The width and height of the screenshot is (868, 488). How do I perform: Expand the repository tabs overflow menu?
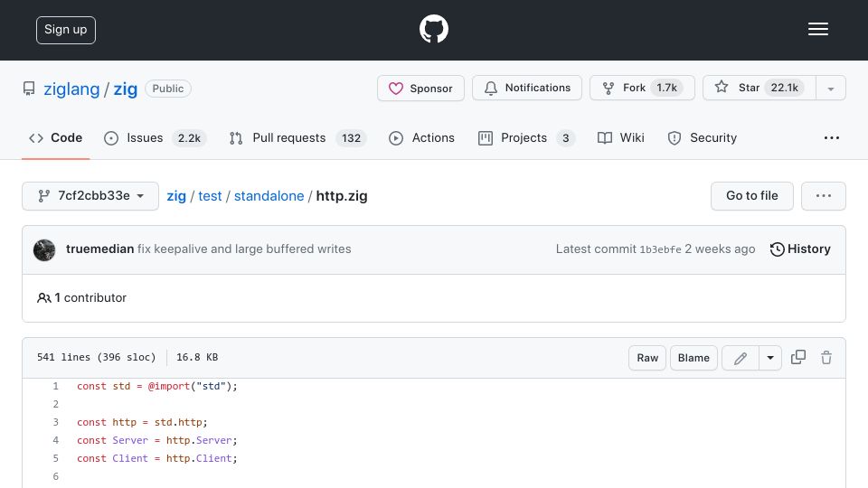(832, 137)
